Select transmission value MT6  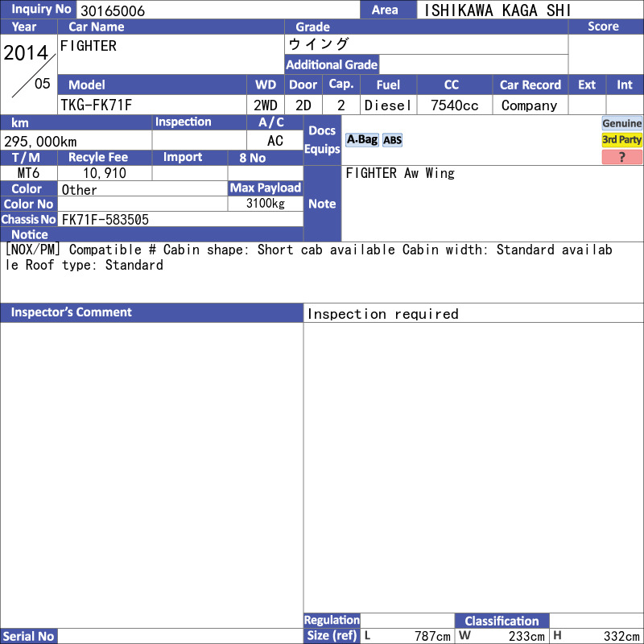pyautogui.click(x=28, y=173)
